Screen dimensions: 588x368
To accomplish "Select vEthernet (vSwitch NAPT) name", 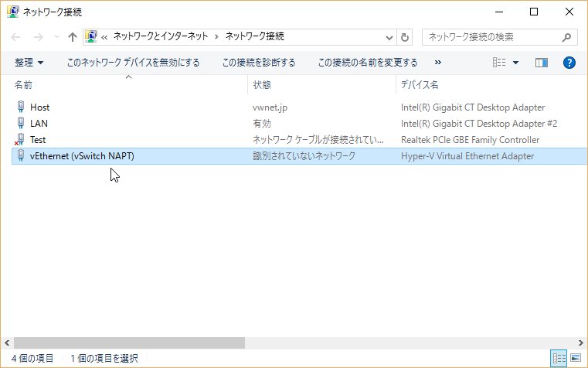I will coord(82,156).
